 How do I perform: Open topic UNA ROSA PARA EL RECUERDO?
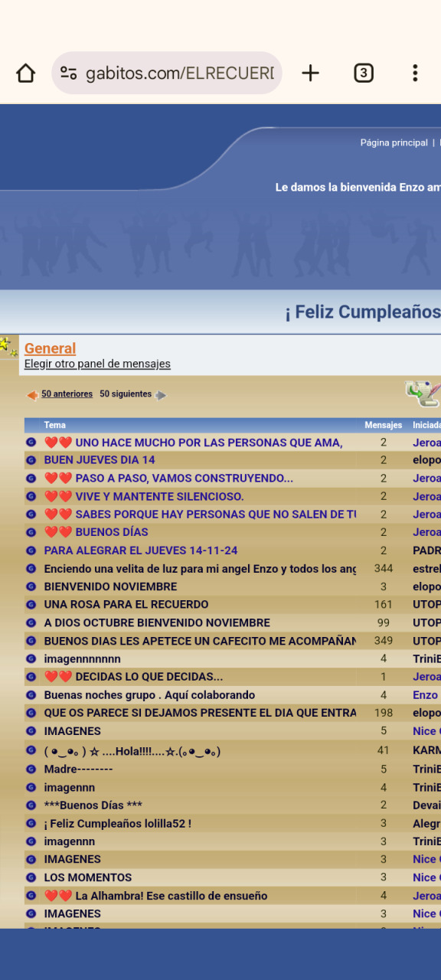tap(126, 605)
